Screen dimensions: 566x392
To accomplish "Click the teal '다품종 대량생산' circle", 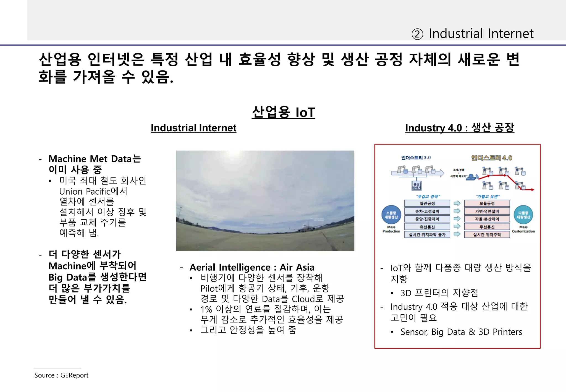I will pos(523,215).
